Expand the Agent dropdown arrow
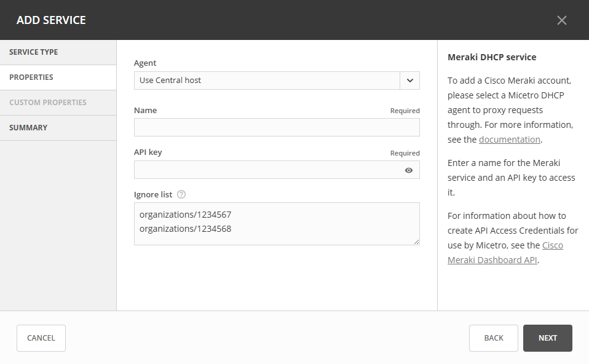This screenshot has height=364, width=589. click(409, 81)
